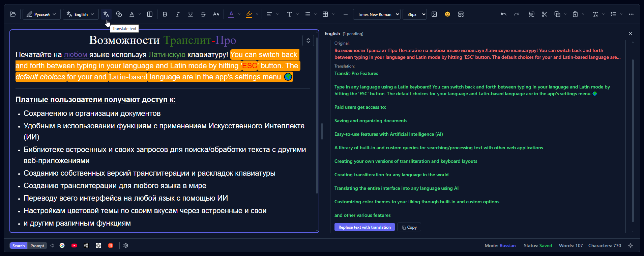Toggle the light/dark theme sun icon
Screen dimensions: 644x256
(x=631, y=246)
